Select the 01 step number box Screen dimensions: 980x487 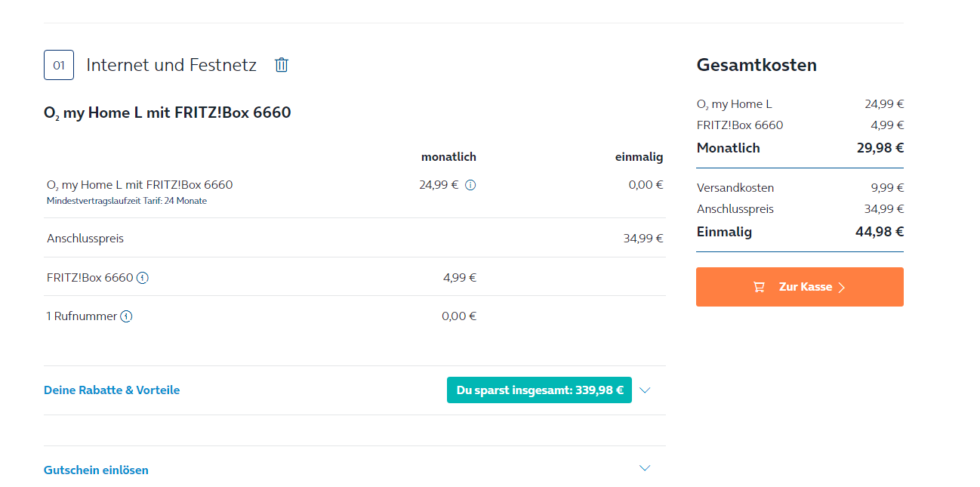pos(59,65)
